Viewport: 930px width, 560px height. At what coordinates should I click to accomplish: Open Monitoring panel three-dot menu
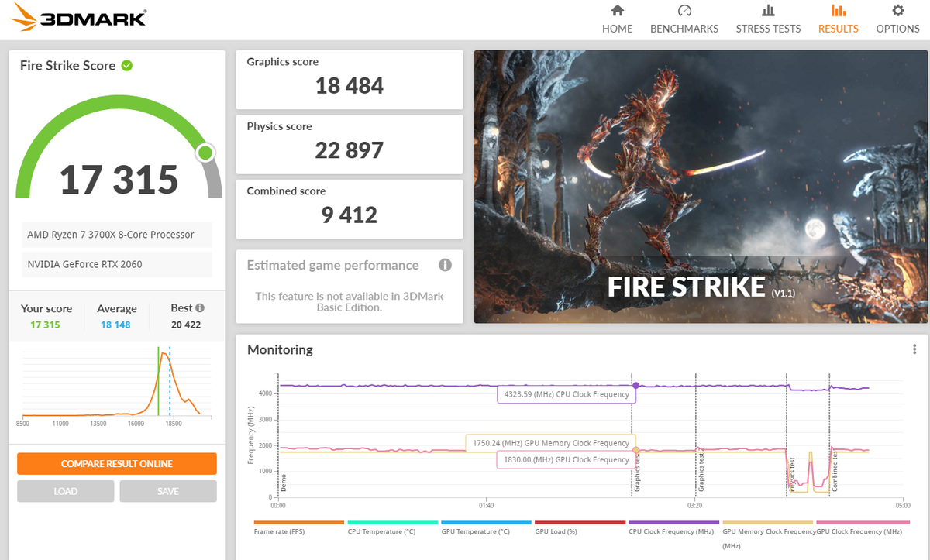click(x=914, y=349)
